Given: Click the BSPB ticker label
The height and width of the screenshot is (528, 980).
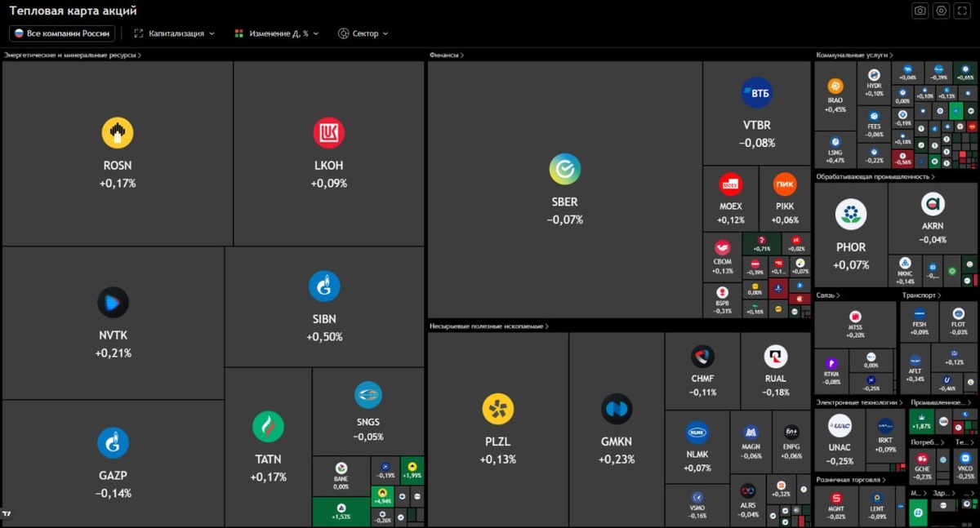Looking at the screenshot, I should point(722,304).
